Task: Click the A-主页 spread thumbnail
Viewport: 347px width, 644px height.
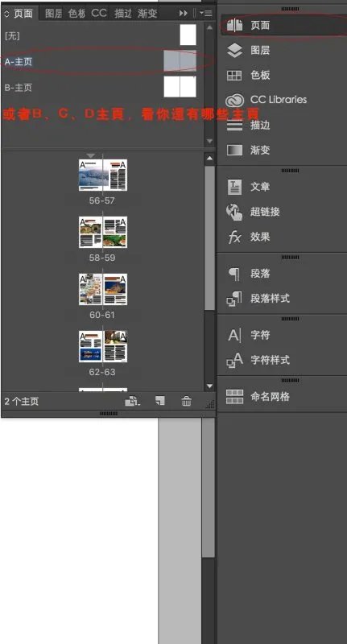Action: 180,61
